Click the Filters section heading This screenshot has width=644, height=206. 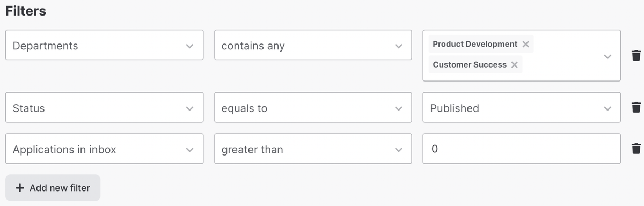[26, 11]
